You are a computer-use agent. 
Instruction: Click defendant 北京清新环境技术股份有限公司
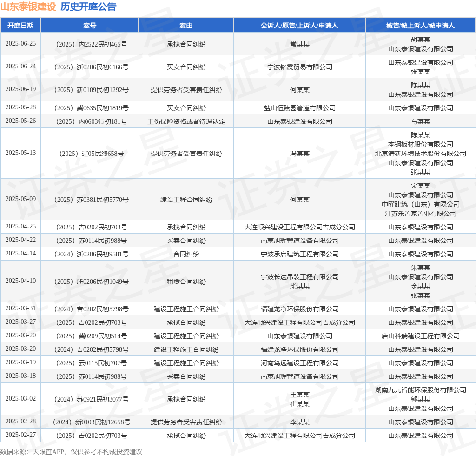pyautogui.click(x=420, y=154)
